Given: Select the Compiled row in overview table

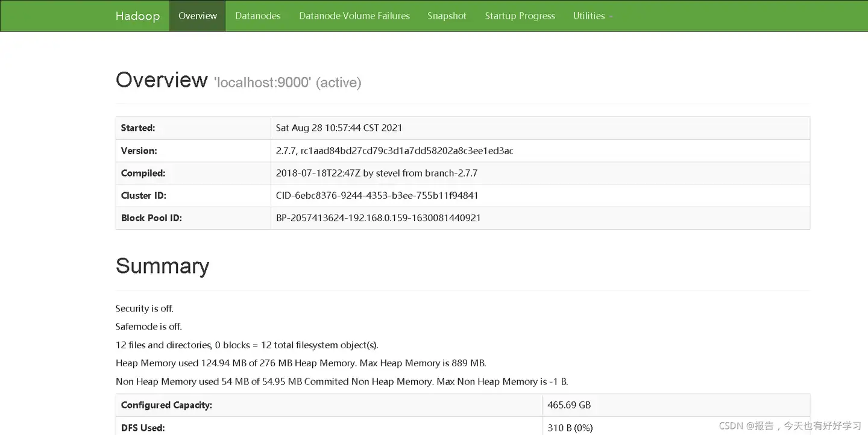Looking at the screenshot, I should (376, 173).
